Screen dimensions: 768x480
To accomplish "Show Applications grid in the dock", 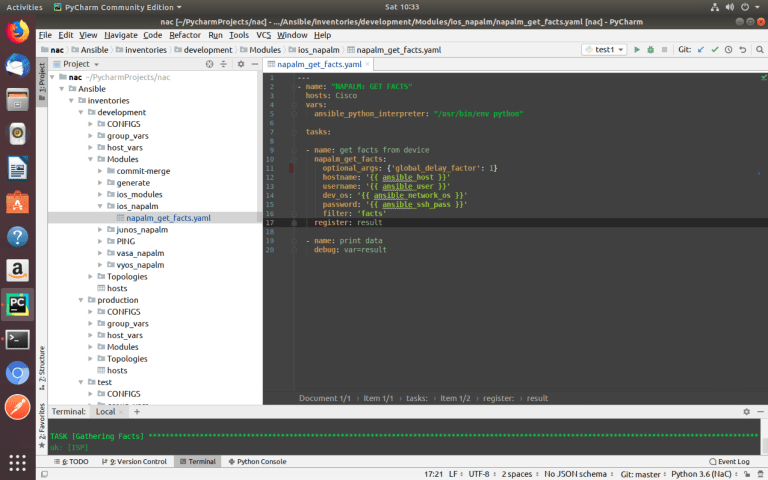I will coord(18,462).
